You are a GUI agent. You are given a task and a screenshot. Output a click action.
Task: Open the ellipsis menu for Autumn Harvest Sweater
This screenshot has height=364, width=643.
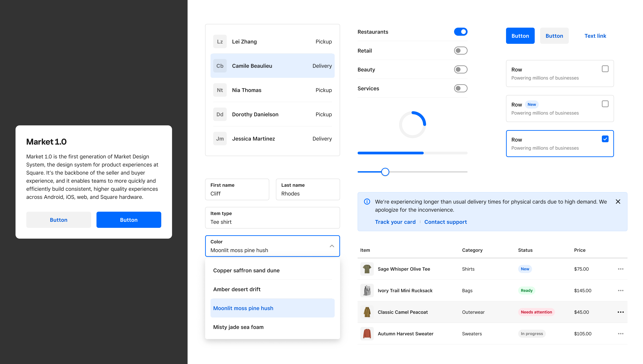621,333
